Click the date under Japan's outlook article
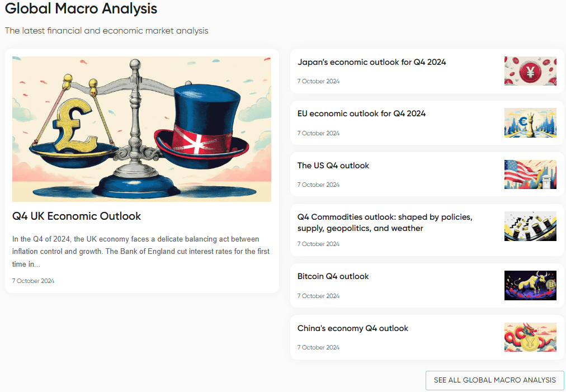Viewport: 566px width, 392px height. click(x=318, y=82)
